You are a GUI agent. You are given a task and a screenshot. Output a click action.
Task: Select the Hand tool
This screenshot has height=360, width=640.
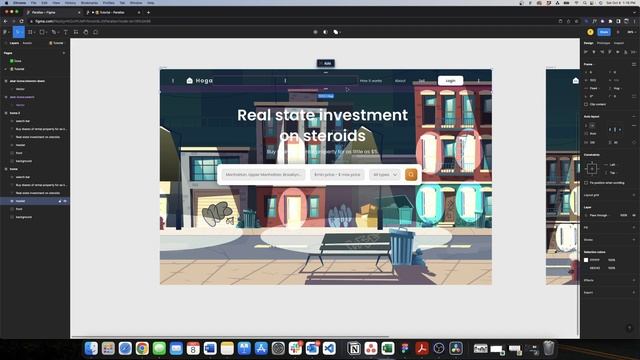pos(86,32)
